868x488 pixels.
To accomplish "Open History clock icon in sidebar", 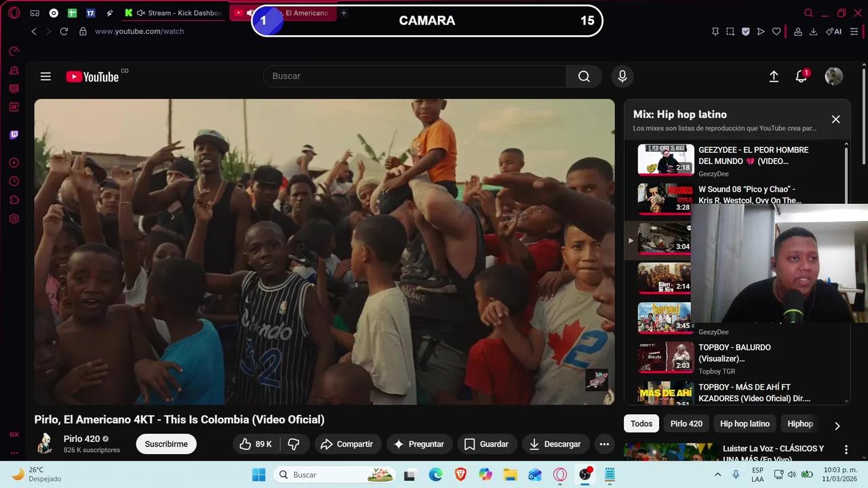I will pyautogui.click(x=14, y=181).
